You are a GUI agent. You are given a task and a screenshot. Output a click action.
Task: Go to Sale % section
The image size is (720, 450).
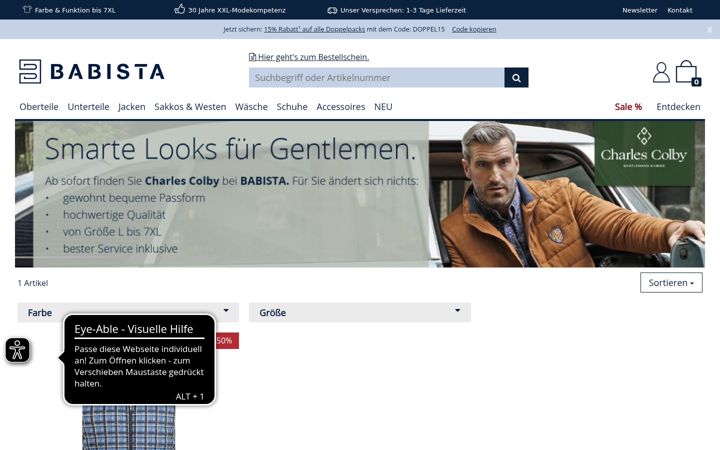coord(628,107)
